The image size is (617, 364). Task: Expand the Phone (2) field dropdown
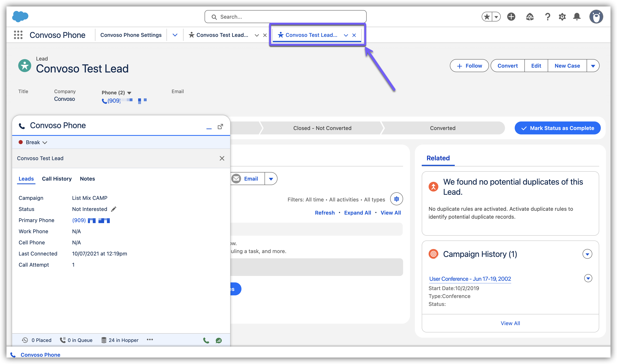point(129,93)
